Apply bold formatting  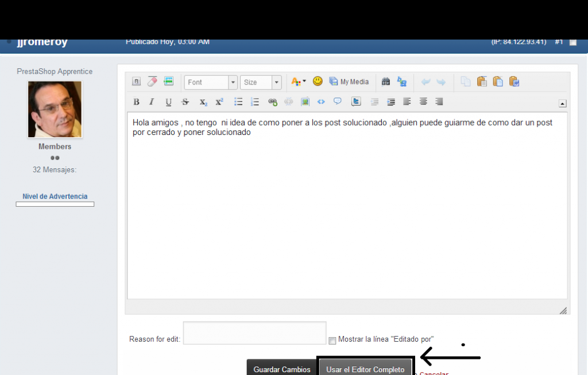click(136, 102)
